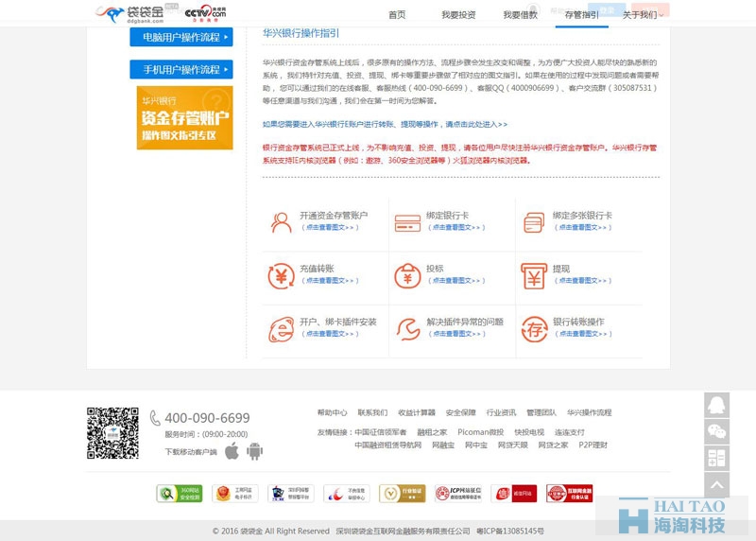
Task: Visit the 中国征信领军者 friend link
Action: (381, 432)
